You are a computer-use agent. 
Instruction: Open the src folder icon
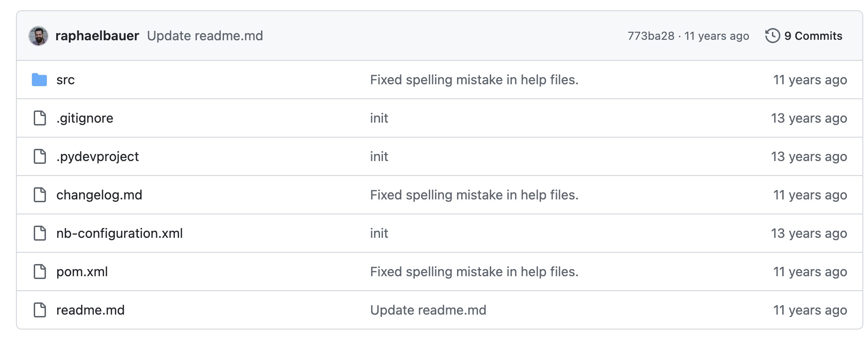39,80
